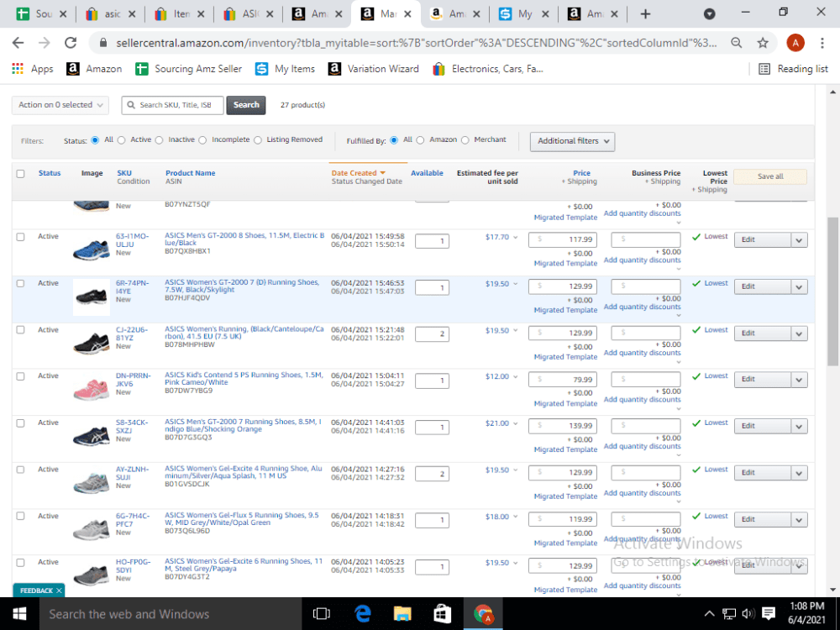The image size is (840, 630).
Task: Open Migrated Template link for the 139.99 row
Action: 565,449
